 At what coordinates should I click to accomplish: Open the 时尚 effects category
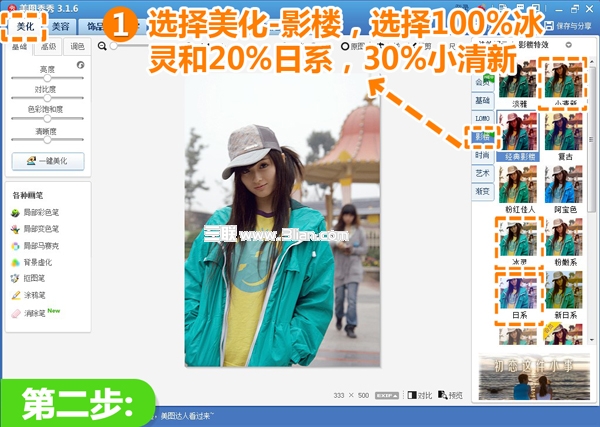tap(483, 155)
